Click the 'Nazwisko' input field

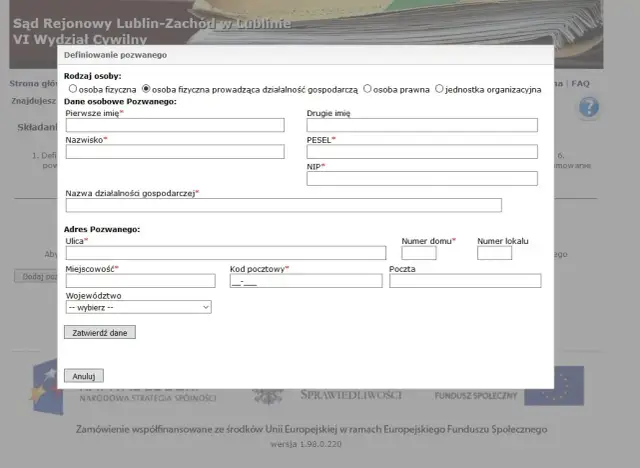pyautogui.click(x=175, y=152)
